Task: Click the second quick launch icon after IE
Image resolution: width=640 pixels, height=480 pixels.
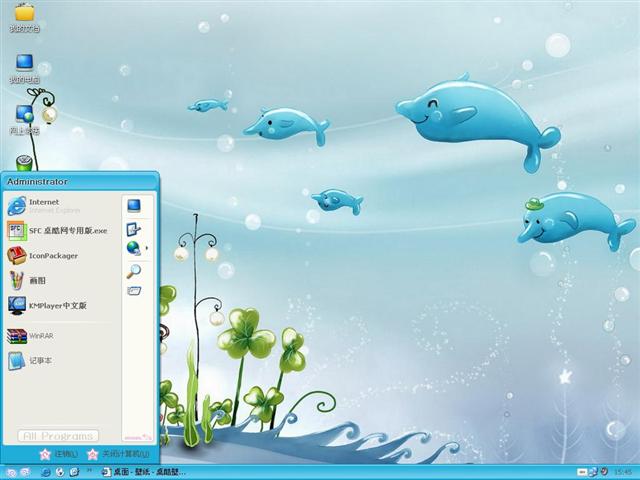Action: point(60,472)
